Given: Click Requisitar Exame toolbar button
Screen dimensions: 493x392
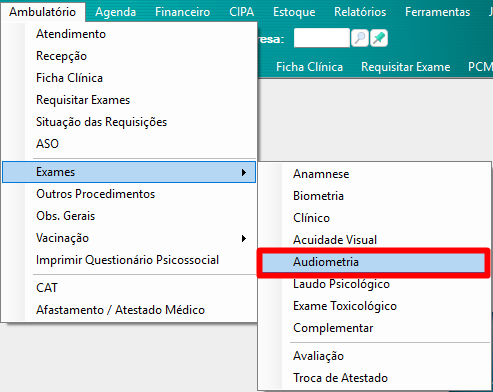Looking at the screenshot, I should [x=406, y=67].
